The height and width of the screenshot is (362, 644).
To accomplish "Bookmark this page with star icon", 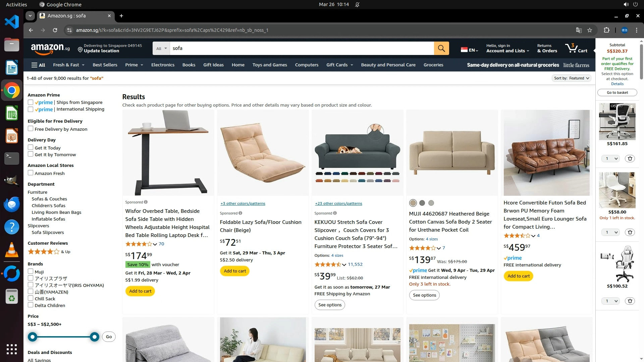I will [x=590, y=30].
